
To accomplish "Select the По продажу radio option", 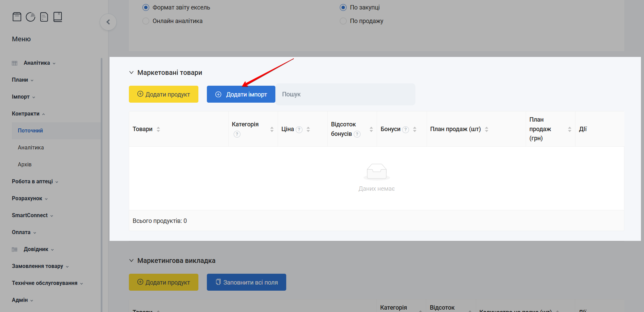I will [x=343, y=21].
